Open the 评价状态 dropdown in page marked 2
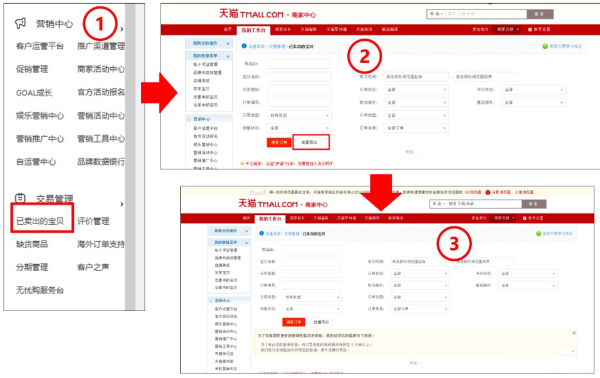Viewport: 600px width, 378px height. [x=534, y=90]
